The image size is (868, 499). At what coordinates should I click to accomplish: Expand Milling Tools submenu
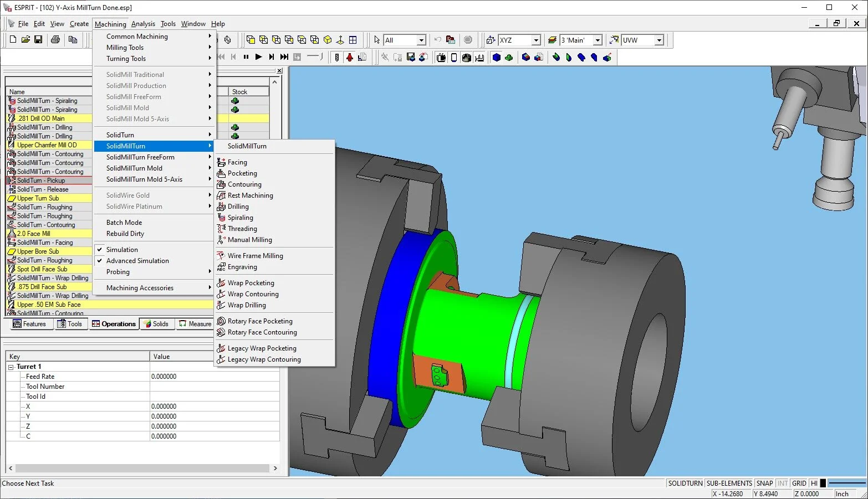154,48
